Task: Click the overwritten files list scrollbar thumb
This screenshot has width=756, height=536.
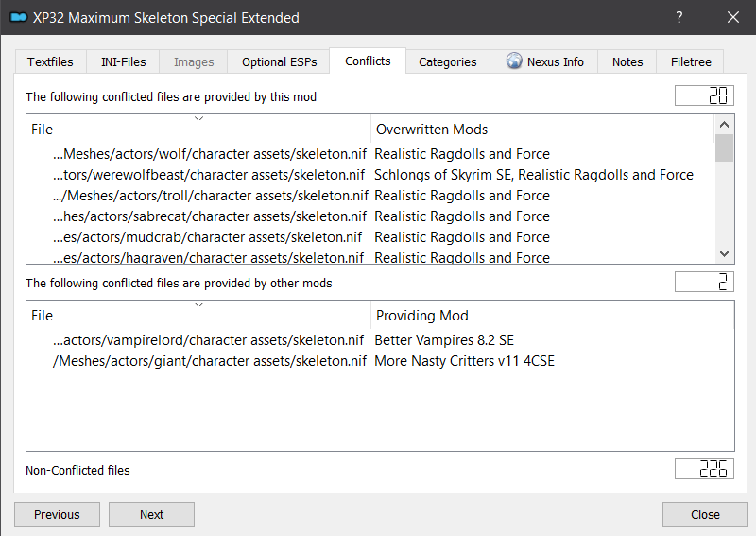Action: click(x=724, y=148)
